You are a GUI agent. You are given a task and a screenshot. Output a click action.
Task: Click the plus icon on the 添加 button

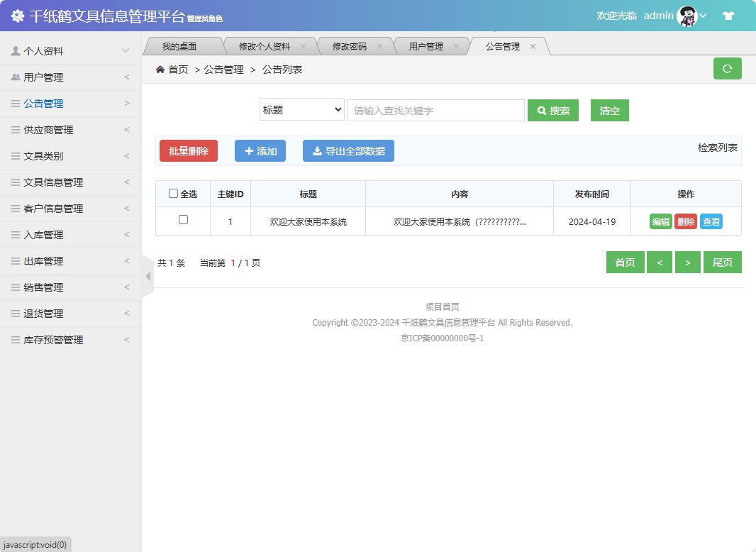tap(248, 150)
